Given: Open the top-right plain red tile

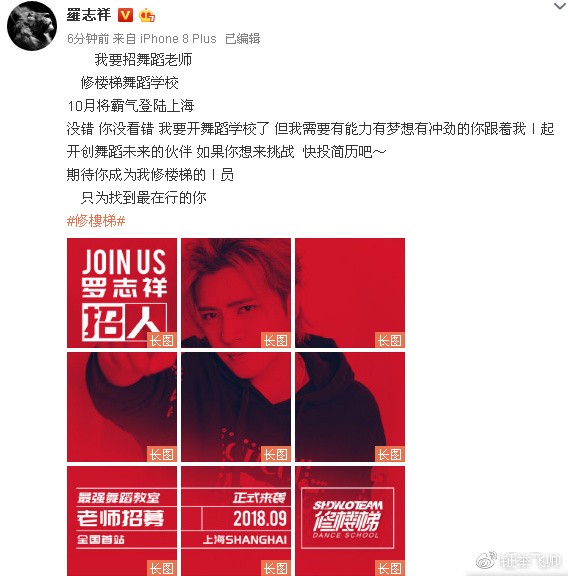Looking at the screenshot, I should point(350,293).
